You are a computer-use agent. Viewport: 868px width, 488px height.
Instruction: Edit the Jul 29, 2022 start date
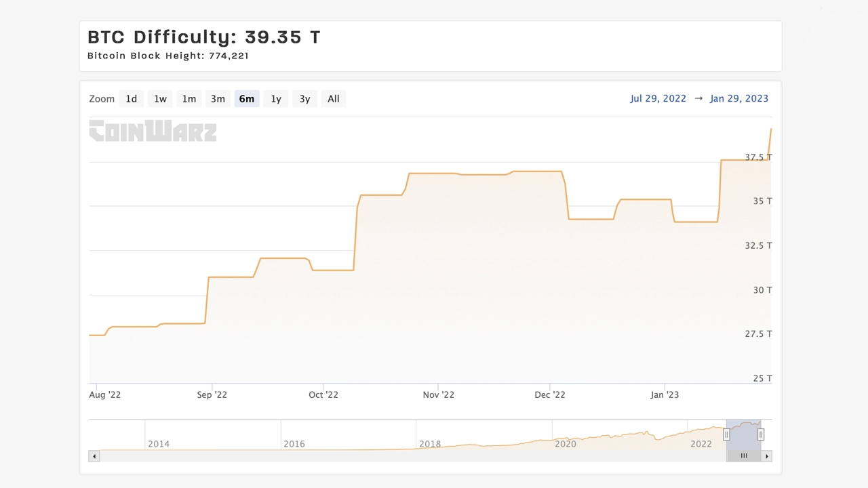658,98
